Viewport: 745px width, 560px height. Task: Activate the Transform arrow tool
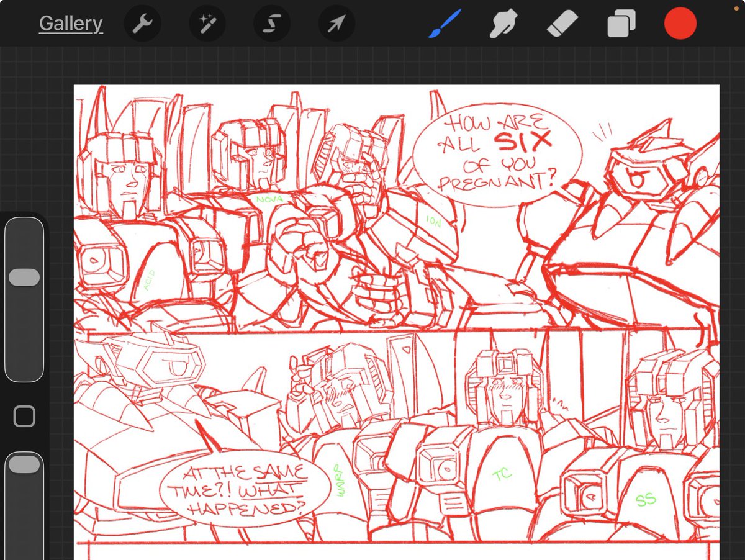tap(336, 24)
